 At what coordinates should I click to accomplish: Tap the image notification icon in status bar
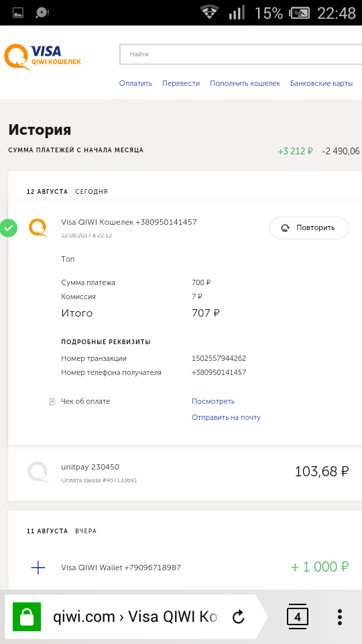[17, 13]
